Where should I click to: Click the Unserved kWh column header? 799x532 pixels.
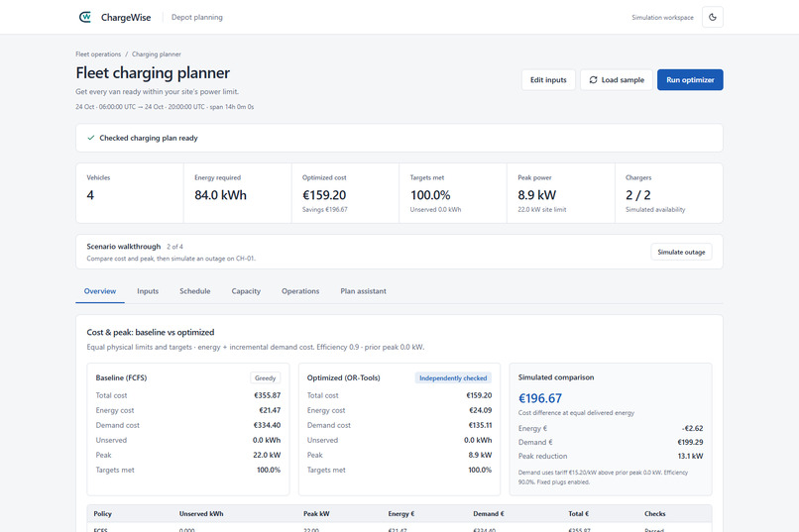coord(201,514)
